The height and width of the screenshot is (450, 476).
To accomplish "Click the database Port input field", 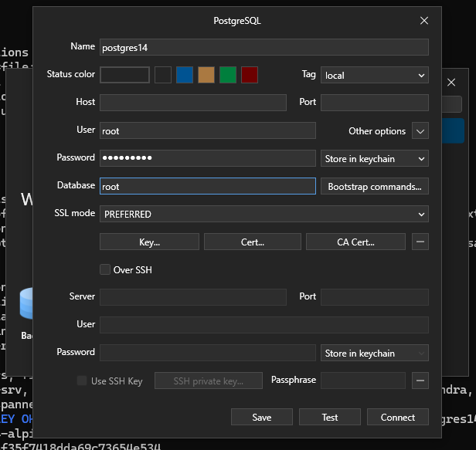I will tap(375, 103).
